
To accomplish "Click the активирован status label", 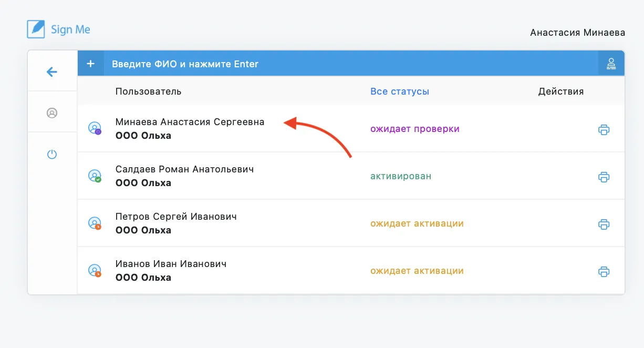I will pos(401,176).
